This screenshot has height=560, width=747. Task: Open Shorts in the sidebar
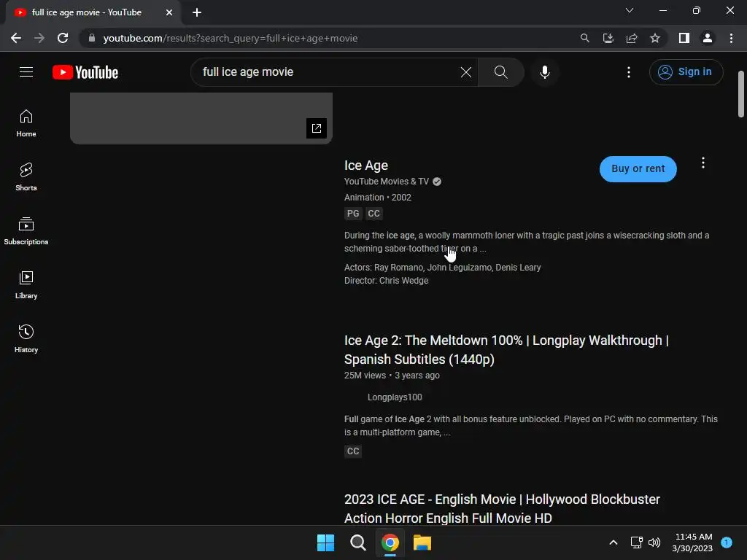[26, 177]
